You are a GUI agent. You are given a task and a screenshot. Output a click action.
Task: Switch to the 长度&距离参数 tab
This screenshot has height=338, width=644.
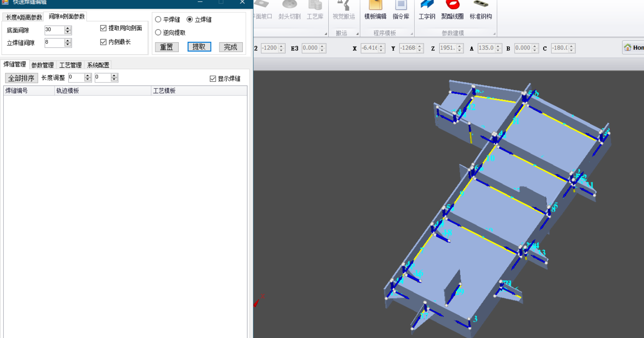coord(24,17)
